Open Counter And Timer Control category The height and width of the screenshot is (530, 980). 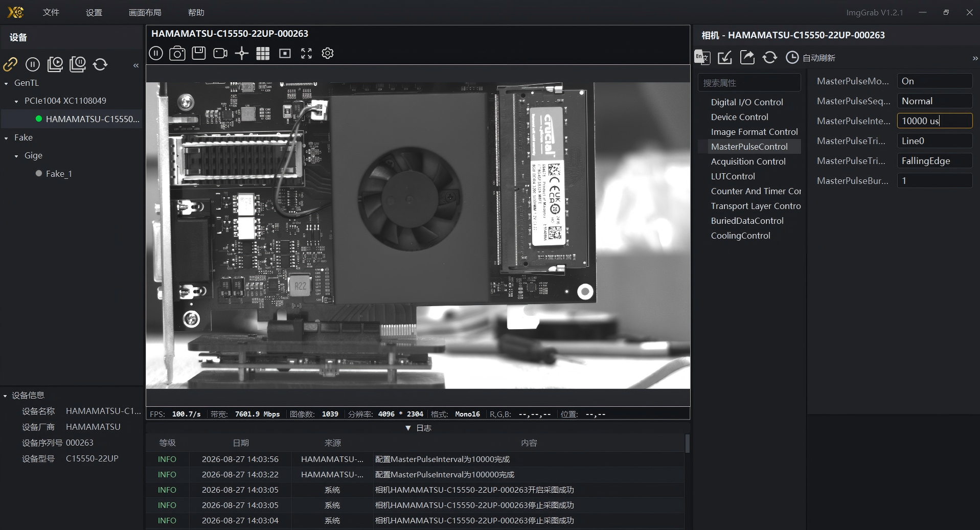pos(756,191)
